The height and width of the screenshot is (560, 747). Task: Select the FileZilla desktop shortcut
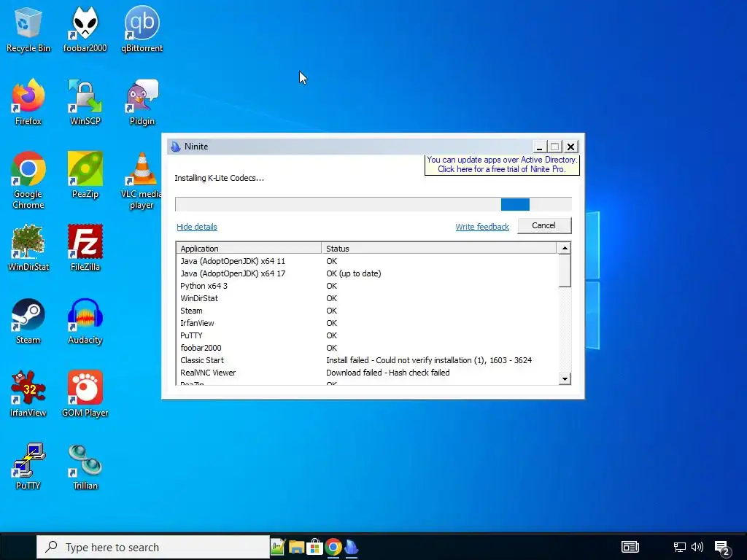coord(85,248)
